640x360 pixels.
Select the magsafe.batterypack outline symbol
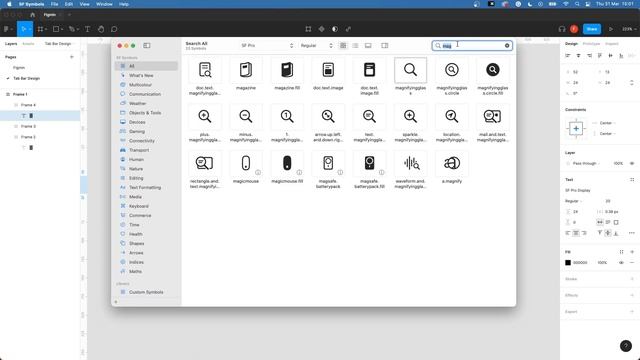pos(328,163)
